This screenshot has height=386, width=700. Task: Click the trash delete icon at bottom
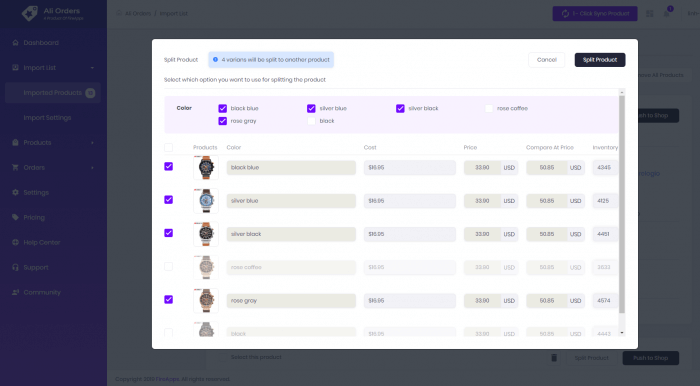tap(554, 358)
